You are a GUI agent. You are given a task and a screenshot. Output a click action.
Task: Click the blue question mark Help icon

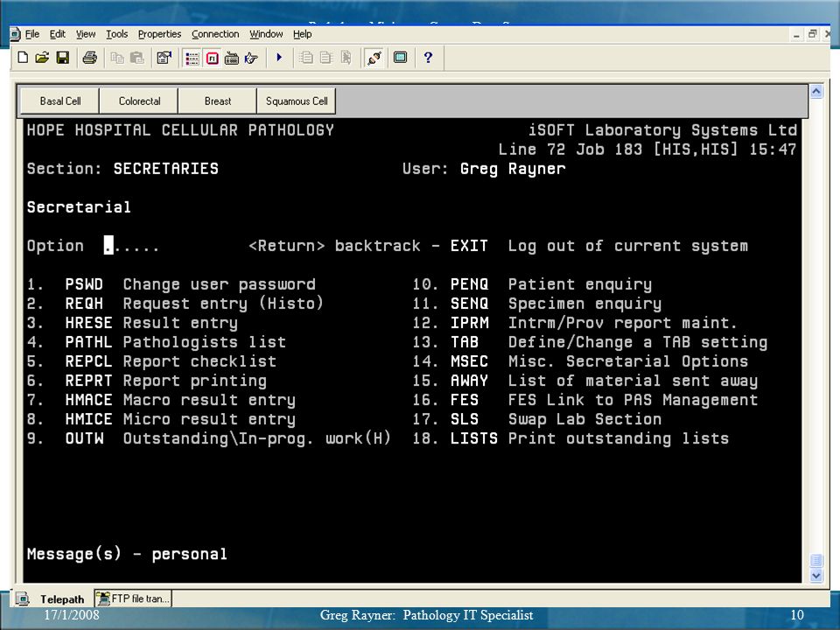pyautogui.click(x=428, y=58)
